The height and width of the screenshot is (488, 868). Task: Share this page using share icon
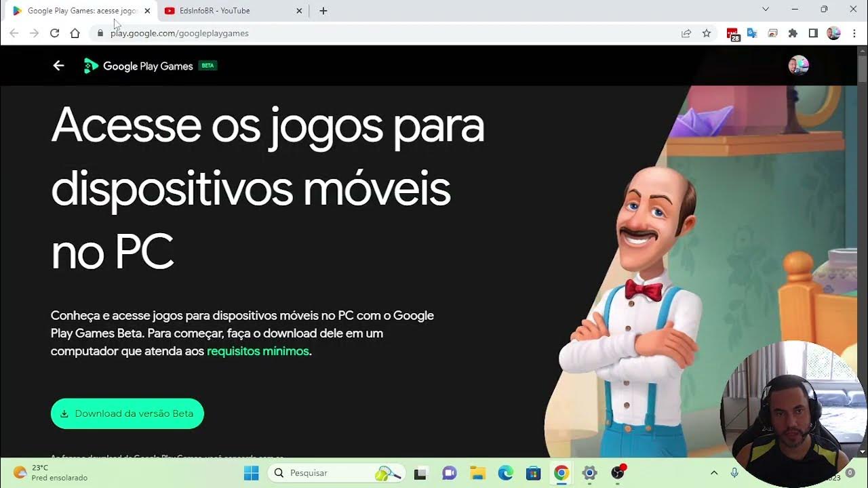[x=686, y=33]
